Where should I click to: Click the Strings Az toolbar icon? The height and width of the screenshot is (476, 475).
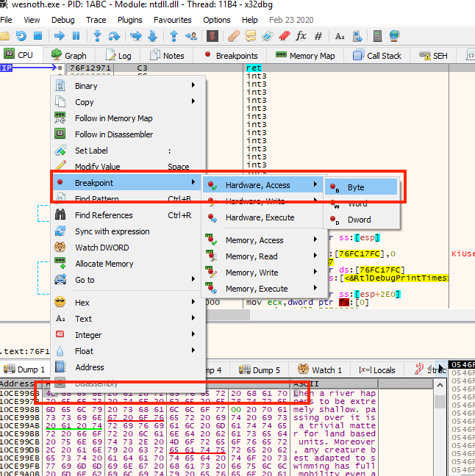tap(340, 37)
